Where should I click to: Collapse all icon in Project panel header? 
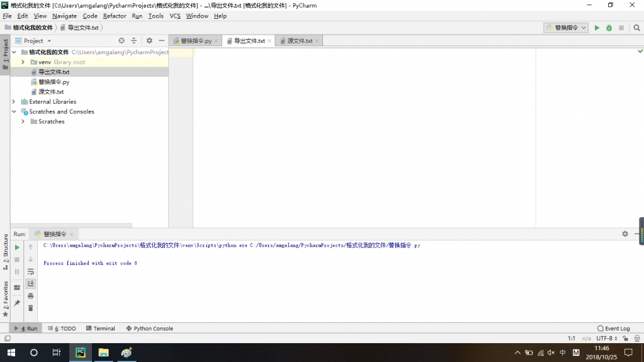(x=134, y=41)
